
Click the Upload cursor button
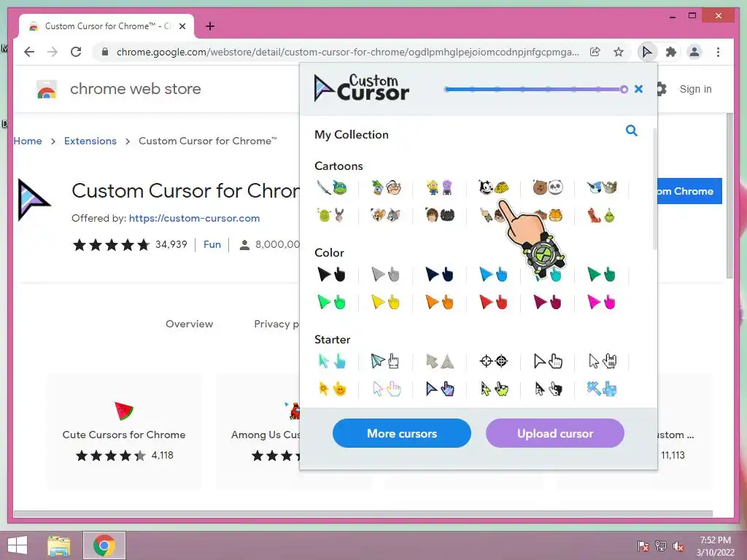pos(555,433)
